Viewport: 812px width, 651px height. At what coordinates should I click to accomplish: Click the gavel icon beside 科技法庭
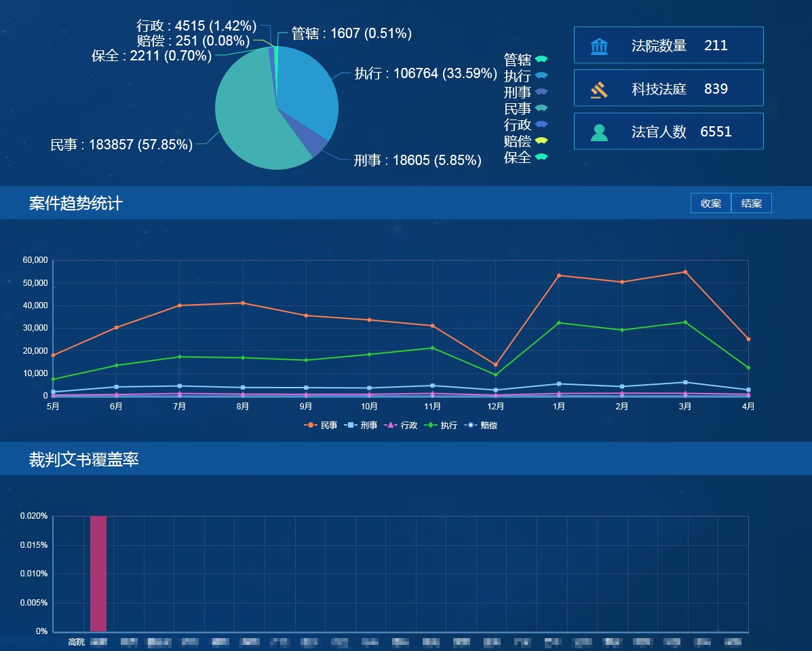(599, 89)
